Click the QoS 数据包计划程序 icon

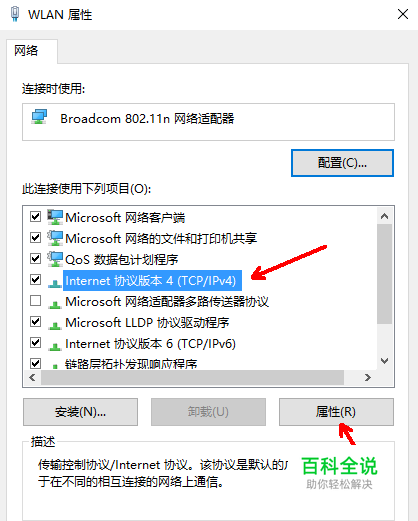(x=55, y=259)
